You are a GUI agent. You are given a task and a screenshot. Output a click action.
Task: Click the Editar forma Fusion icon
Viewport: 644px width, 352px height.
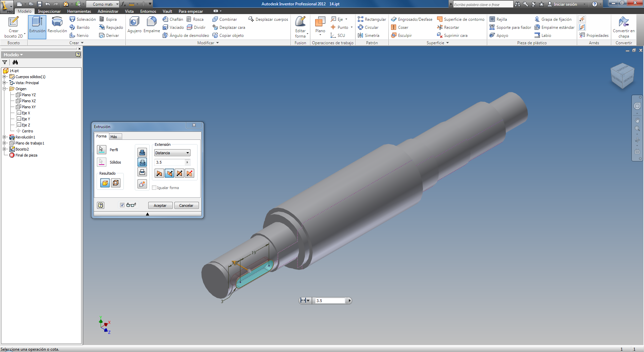click(300, 27)
